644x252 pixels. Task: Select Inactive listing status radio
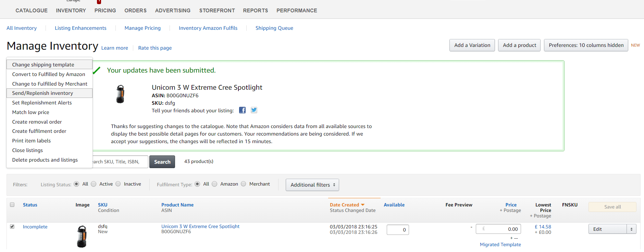pyautogui.click(x=118, y=184)
